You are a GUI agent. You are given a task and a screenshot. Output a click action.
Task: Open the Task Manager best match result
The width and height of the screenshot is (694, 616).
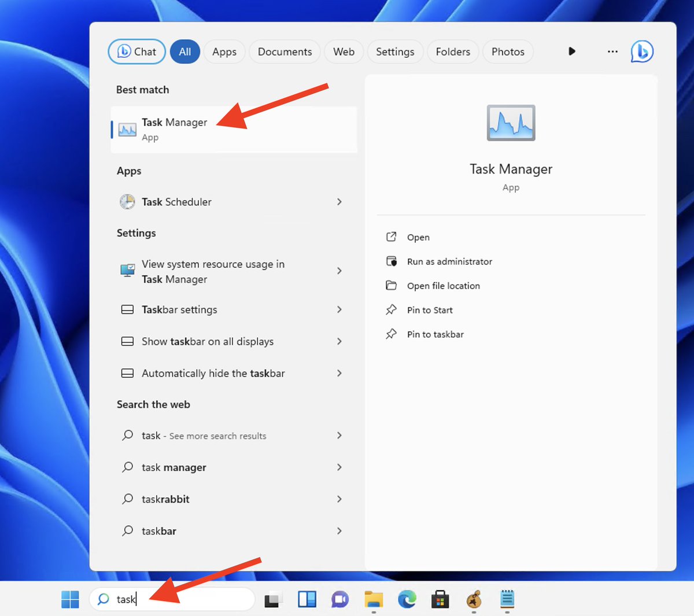234,130
